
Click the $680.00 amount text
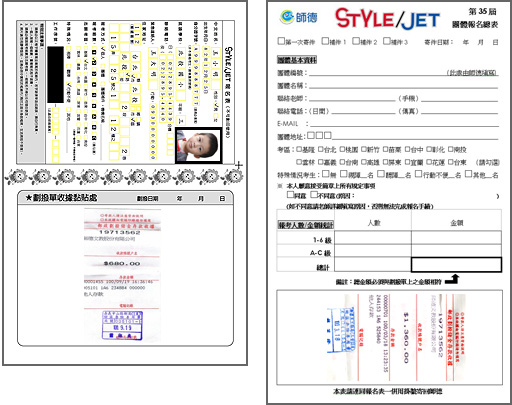pyautogui.click(x=122, y=263)
